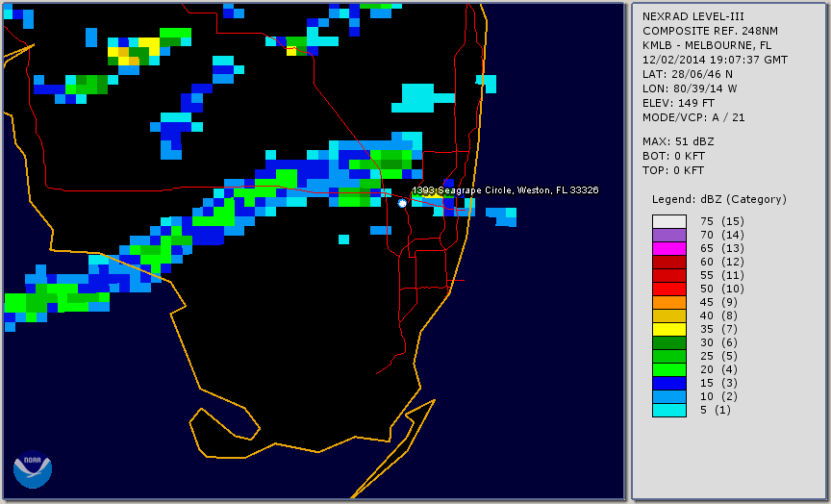This screenshot has width=831, height=504.
Task: Select the 60 dBZ dark red swatch
Action: (x=669, y=262)
